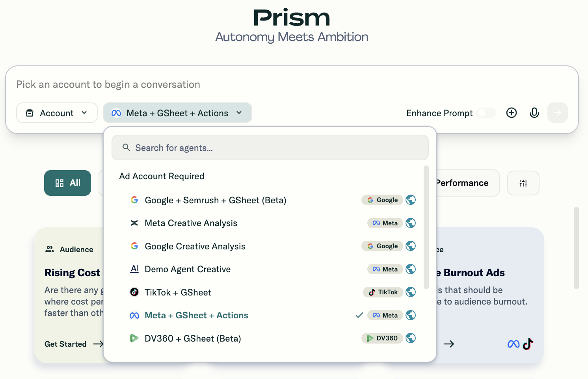Choose the TikTok + GSheet agent

[178, 292]
